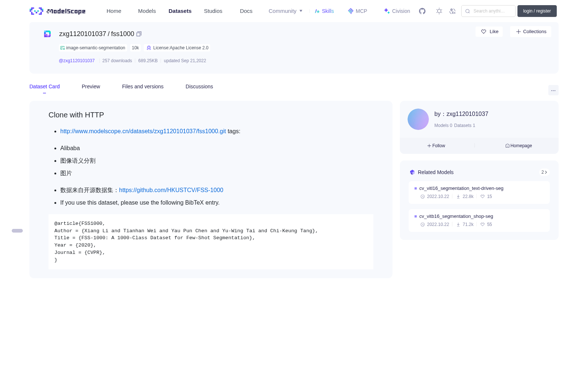Click 'Datasets 1' count under author
Image resolution: width=588 pixels, height=368 pixels.
pos(465,125)
